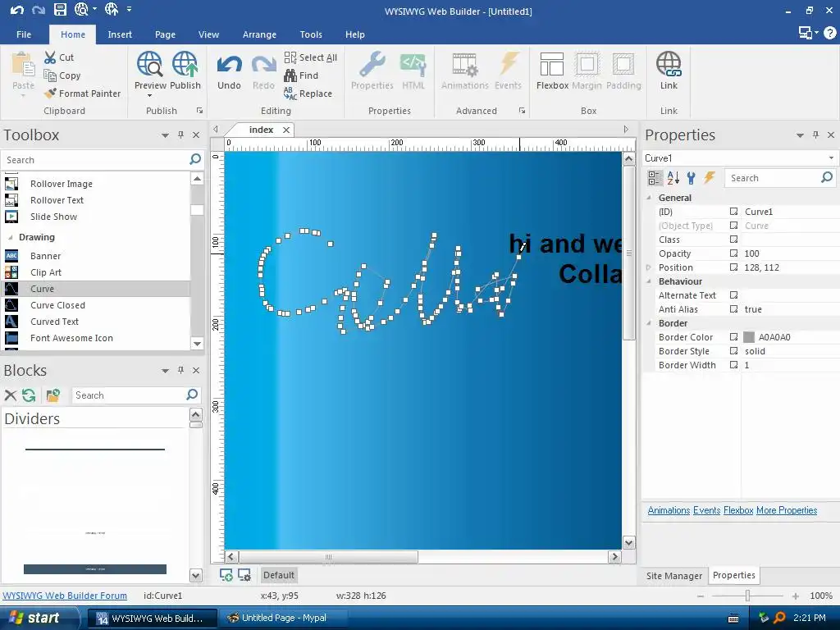The image size is (840, 630).
Task: Click the zoom slider handle
Action: tap(747, 596)
